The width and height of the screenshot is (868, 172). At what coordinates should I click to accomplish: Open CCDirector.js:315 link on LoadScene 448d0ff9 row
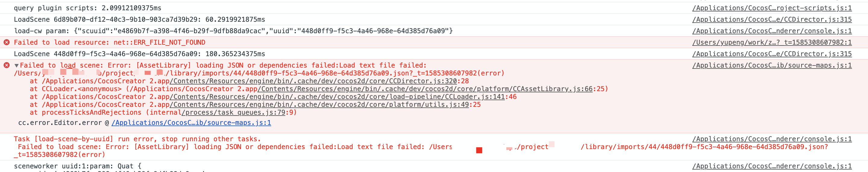(x=772, y=54)
